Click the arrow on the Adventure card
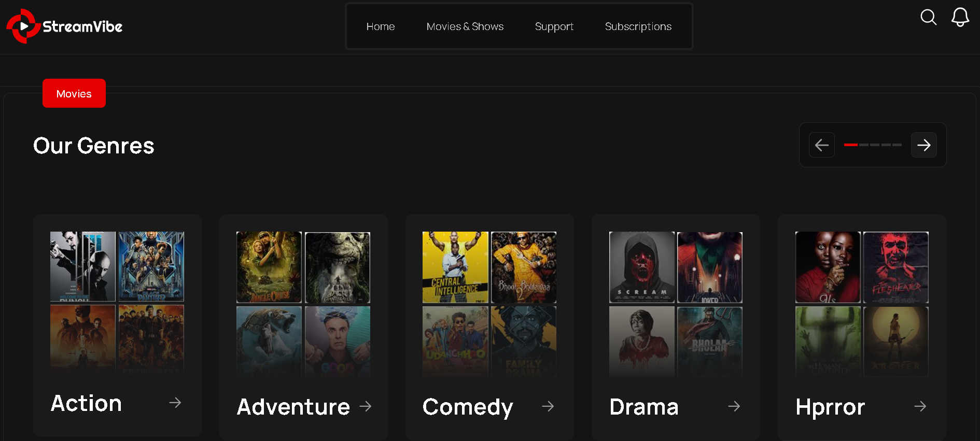This screenshot has width=980, height=441. 366,406
